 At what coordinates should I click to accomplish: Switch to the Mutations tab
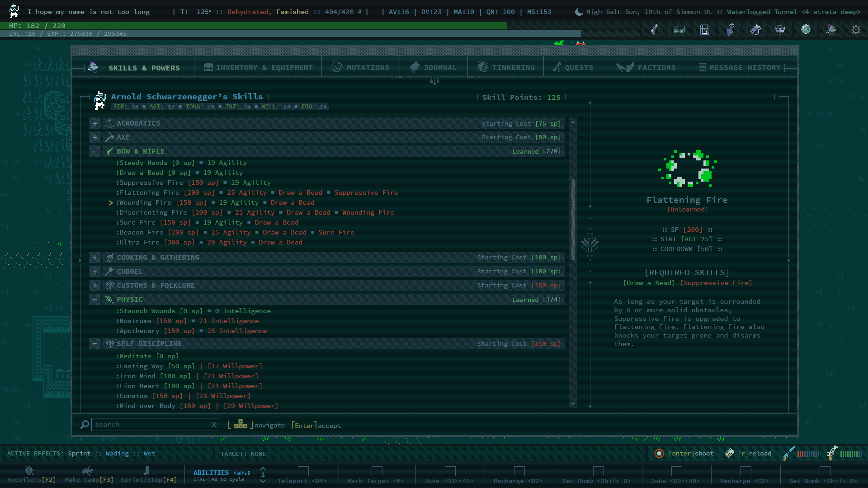coord(361,67)
